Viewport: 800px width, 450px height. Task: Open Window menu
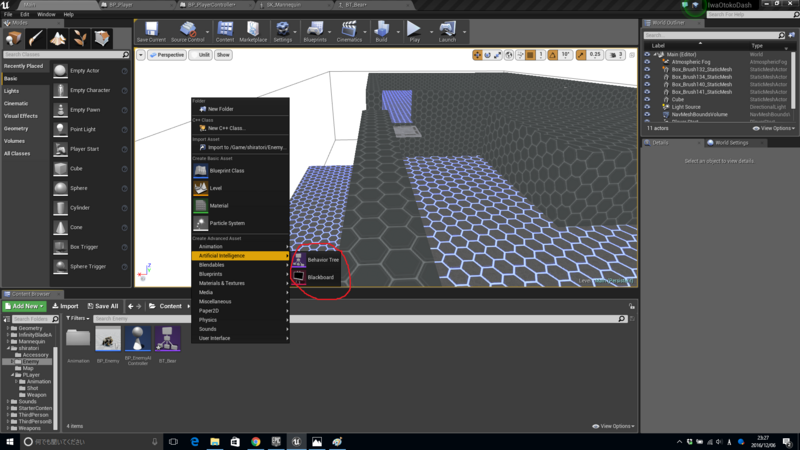click(46, 14)
